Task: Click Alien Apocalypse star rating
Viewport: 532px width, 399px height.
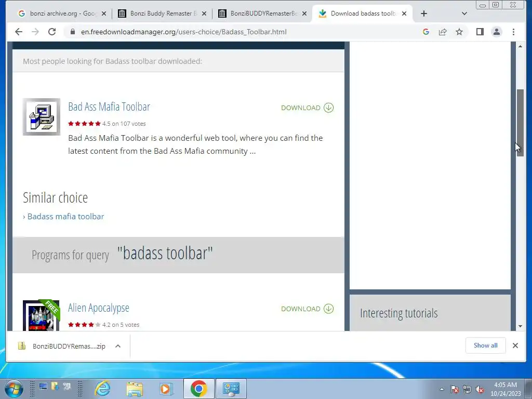Action: (85, 325)
